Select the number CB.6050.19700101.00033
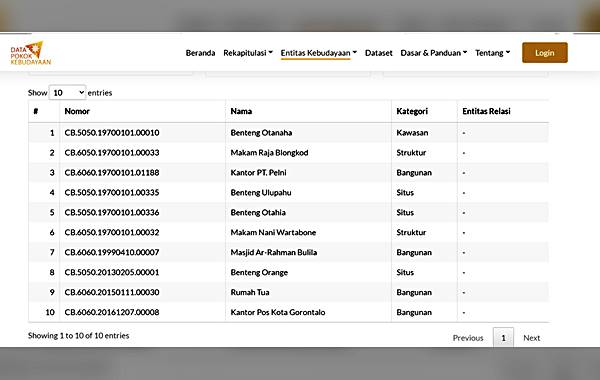Image resolution: width=600 pixels, height=380 pixels. (112, 153)
